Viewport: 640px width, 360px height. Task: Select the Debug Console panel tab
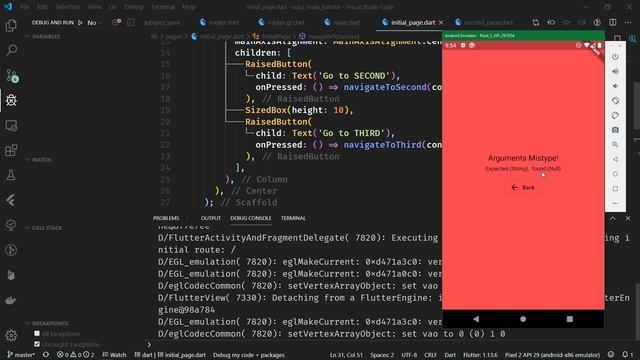point(251,218)
